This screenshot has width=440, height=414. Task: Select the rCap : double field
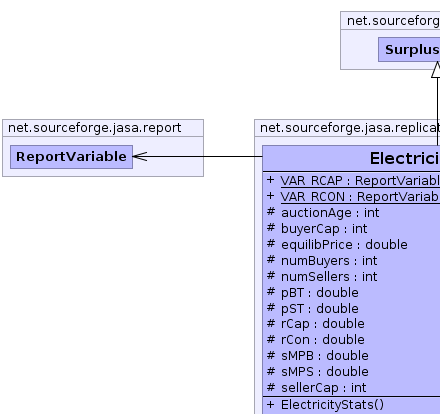click(x=316, y=324)
